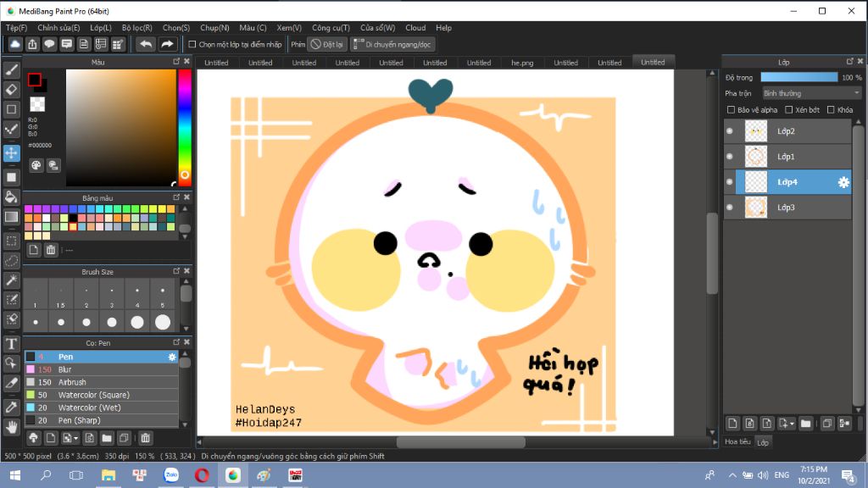This screenshot has width=868, height=488.
Task: Open the Công cụ(T) menu
Action: click(331, 28)
